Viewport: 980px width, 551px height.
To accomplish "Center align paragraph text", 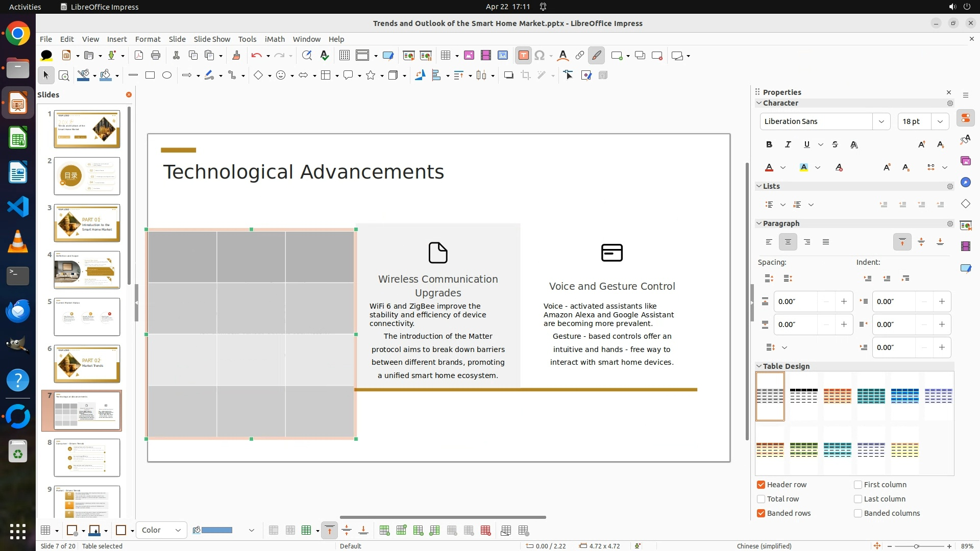I will point(788,242).
